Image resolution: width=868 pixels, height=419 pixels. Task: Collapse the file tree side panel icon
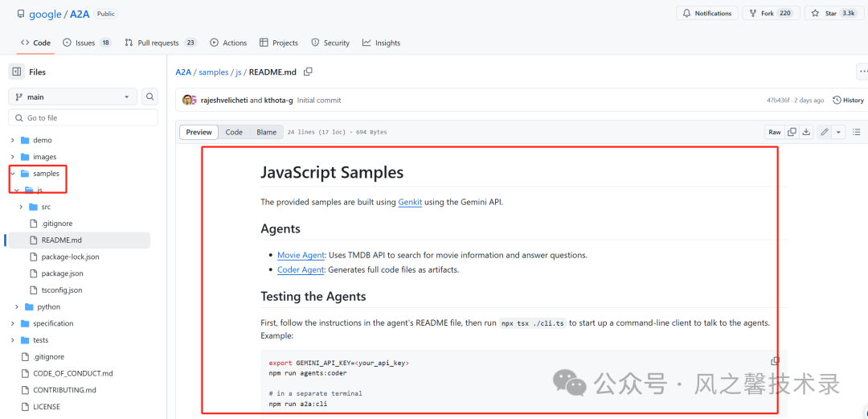tap(17, 72)
